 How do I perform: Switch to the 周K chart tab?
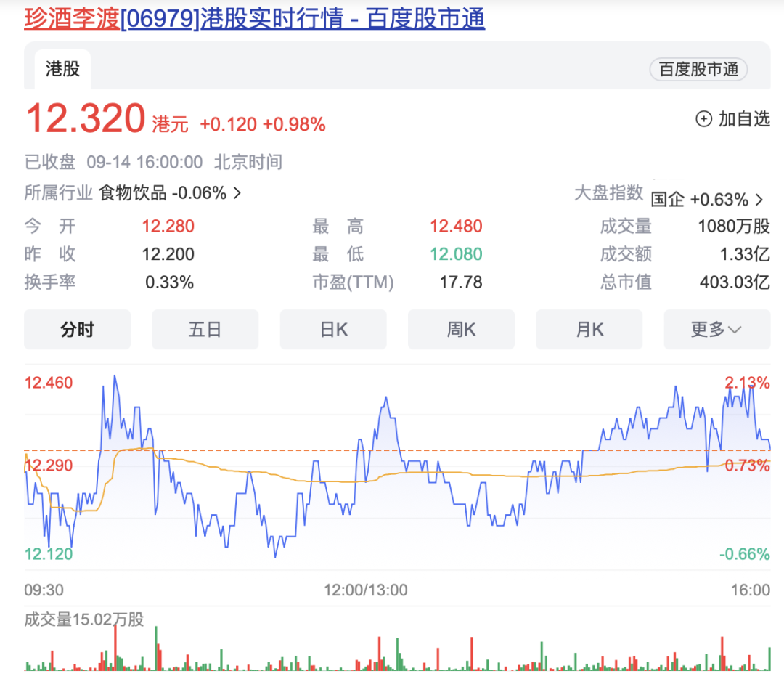[462, 329]
